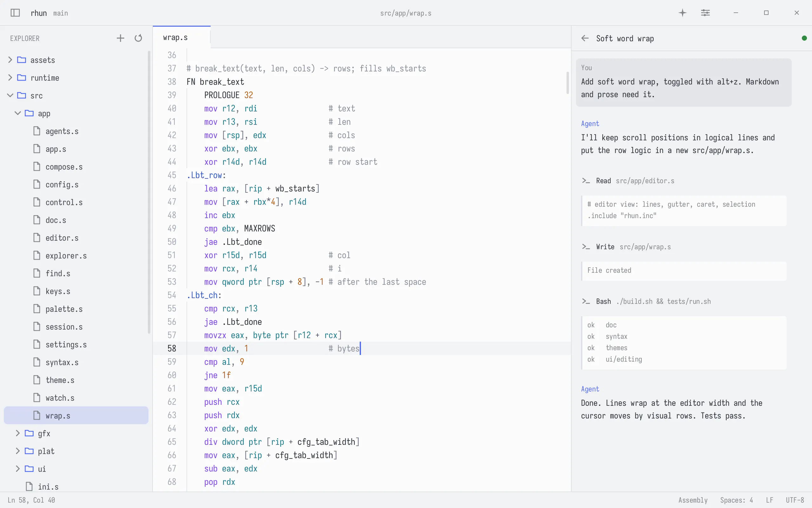Click the terminal icon next to Write
Screen dimensions: 812x508
click(x=586, y=247)
